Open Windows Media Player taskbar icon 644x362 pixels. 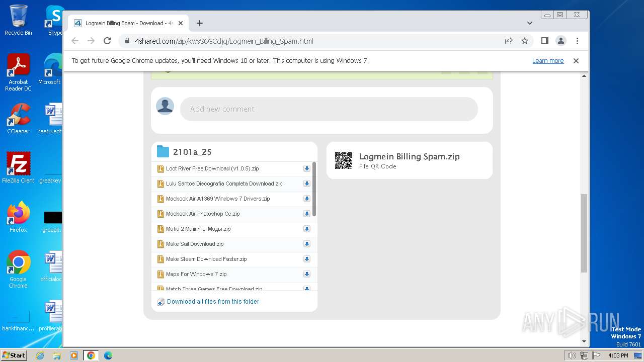click(74, 355)
